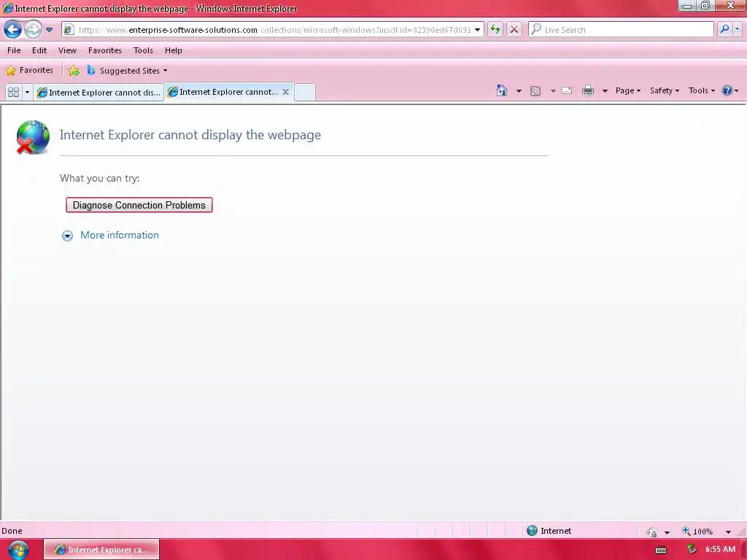This screenshot has width=747, height=560.
Task: Open the zoom level dropdown arrow
Action: [x=729, y=532]
